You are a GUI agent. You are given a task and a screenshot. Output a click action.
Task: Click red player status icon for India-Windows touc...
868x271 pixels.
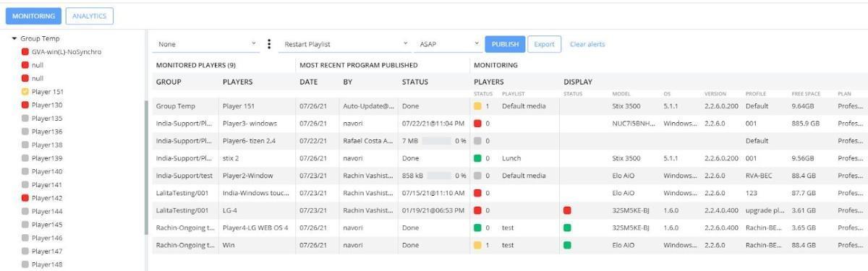(477, 192)
